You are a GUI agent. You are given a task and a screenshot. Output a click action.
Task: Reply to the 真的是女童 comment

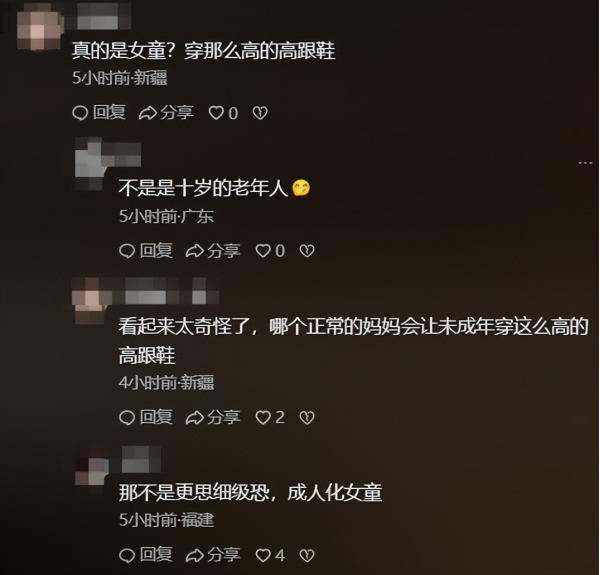click(99, 112)
